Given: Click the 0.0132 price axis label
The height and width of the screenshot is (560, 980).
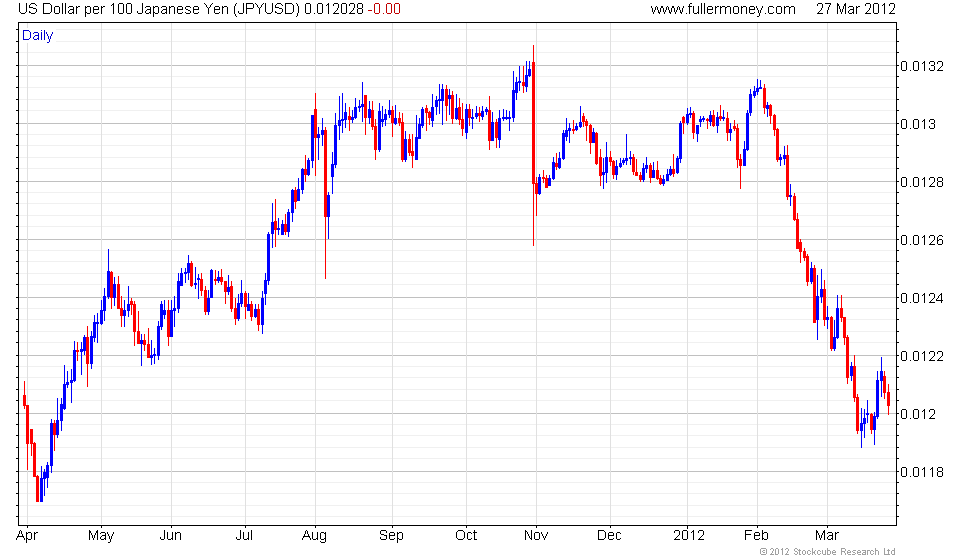Looking at the screenshot, I should click(x=922, y=66).
